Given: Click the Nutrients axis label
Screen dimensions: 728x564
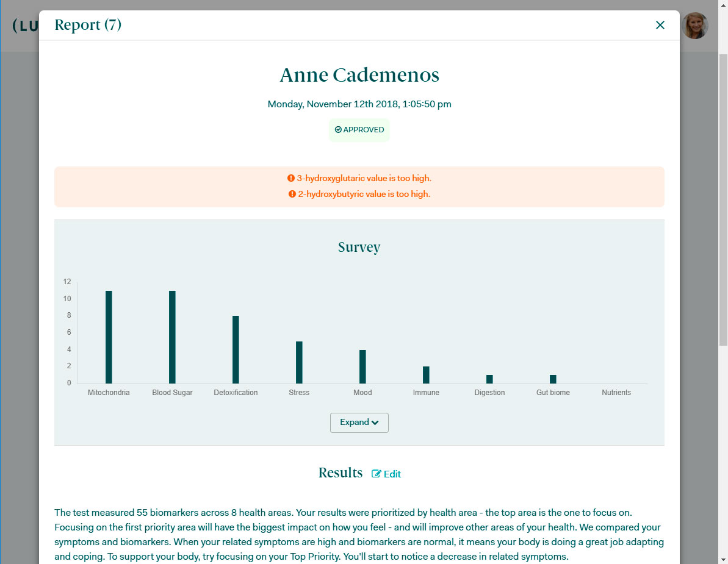Looking at the screenshot, I should click(616, 393).
